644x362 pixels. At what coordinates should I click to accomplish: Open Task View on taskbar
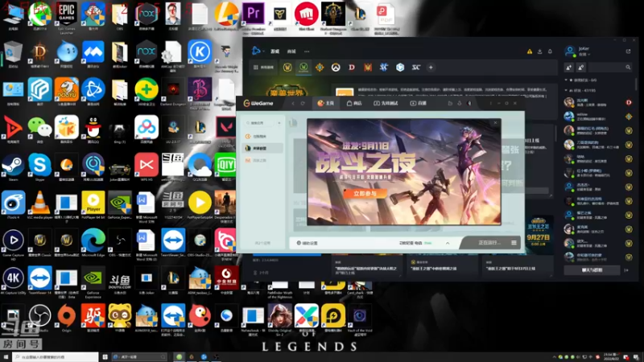click(105, 357)
